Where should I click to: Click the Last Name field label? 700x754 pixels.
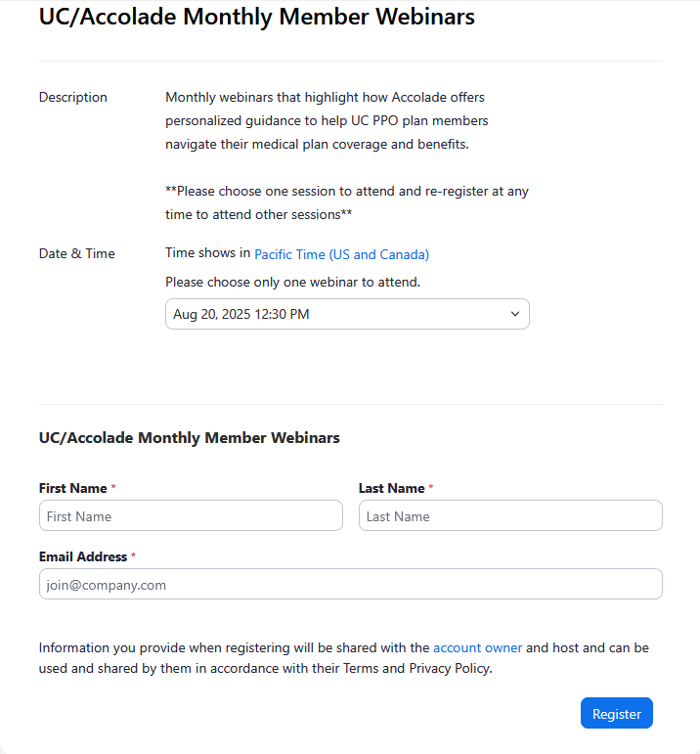click(x=391, y=488)
